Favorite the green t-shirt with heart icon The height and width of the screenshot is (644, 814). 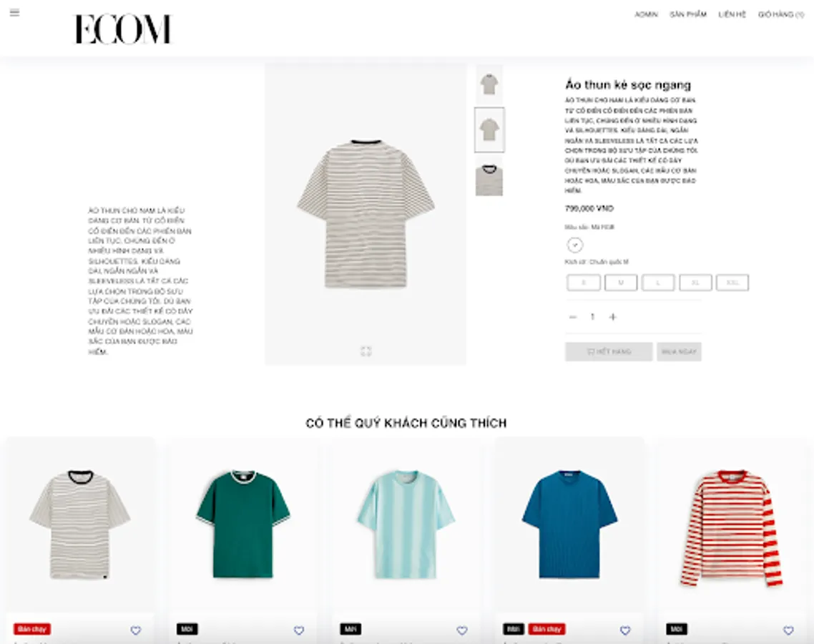pyautogui.click(x=299, y=630)
